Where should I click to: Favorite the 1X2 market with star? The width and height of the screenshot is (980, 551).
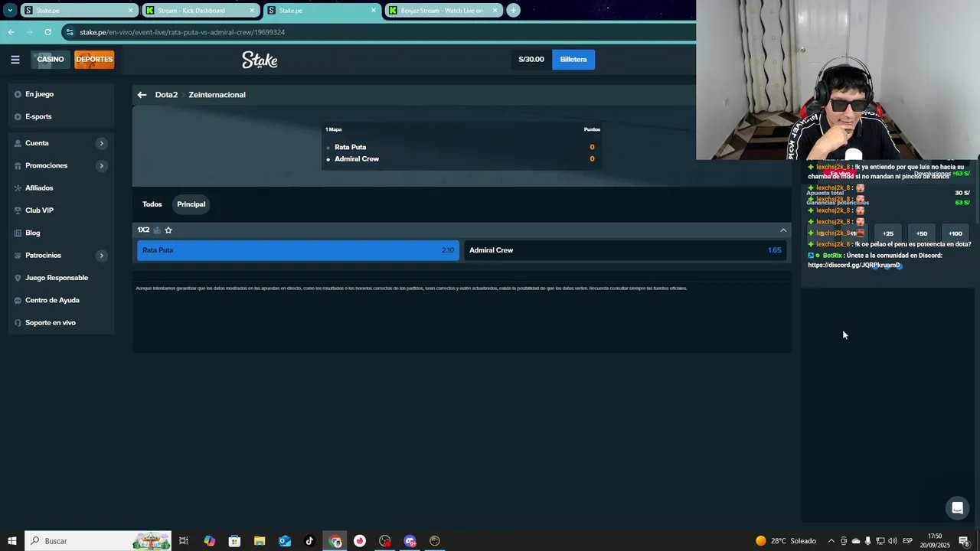168,230
